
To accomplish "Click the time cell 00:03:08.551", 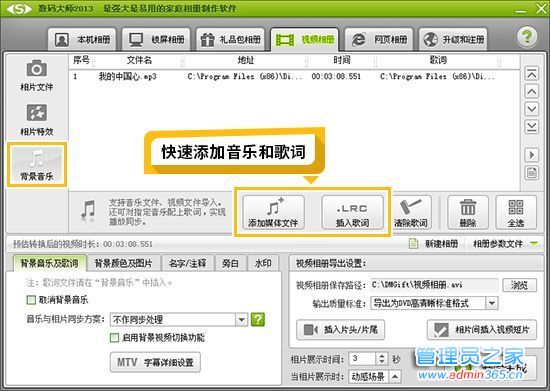I will pos(336,76).
